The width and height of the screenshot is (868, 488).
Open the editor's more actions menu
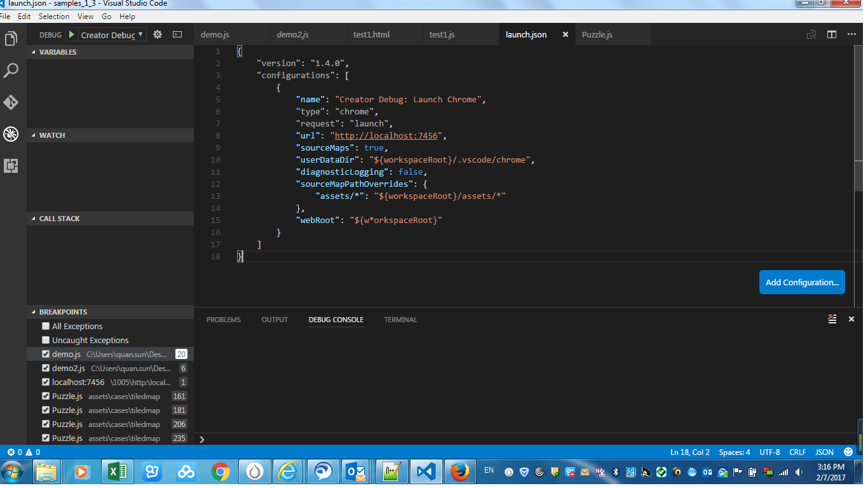pos(851,35)
